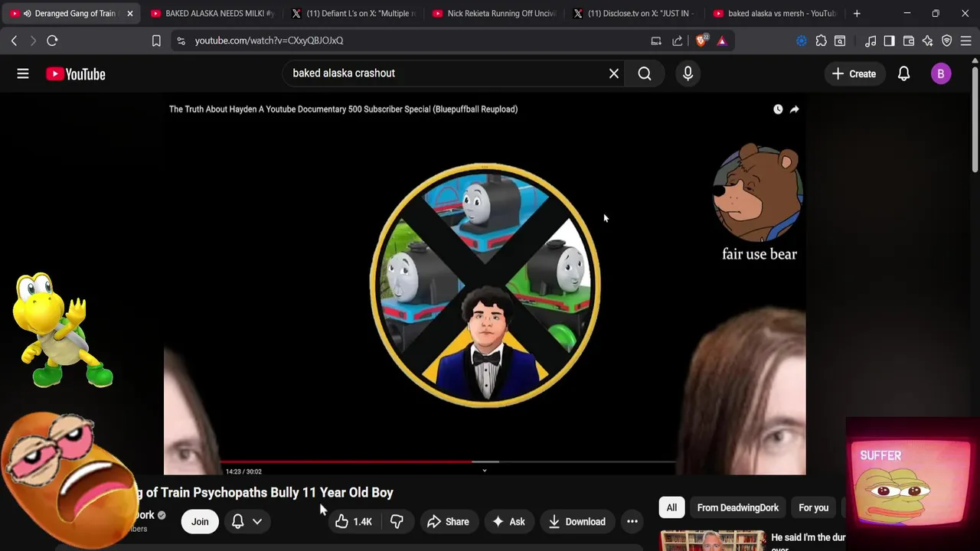
Task: Submit search with magnifier icon
Action: pyautogui.click(x=645, y=73)
